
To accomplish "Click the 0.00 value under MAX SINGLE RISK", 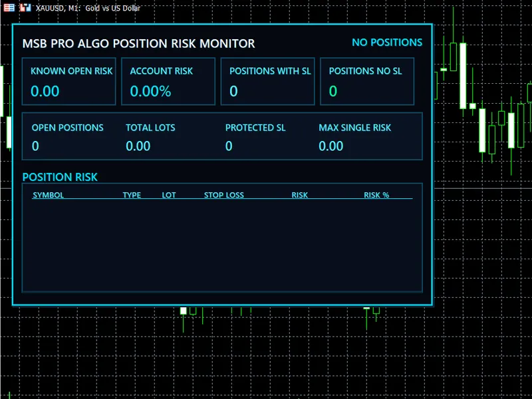I will 331,146.
